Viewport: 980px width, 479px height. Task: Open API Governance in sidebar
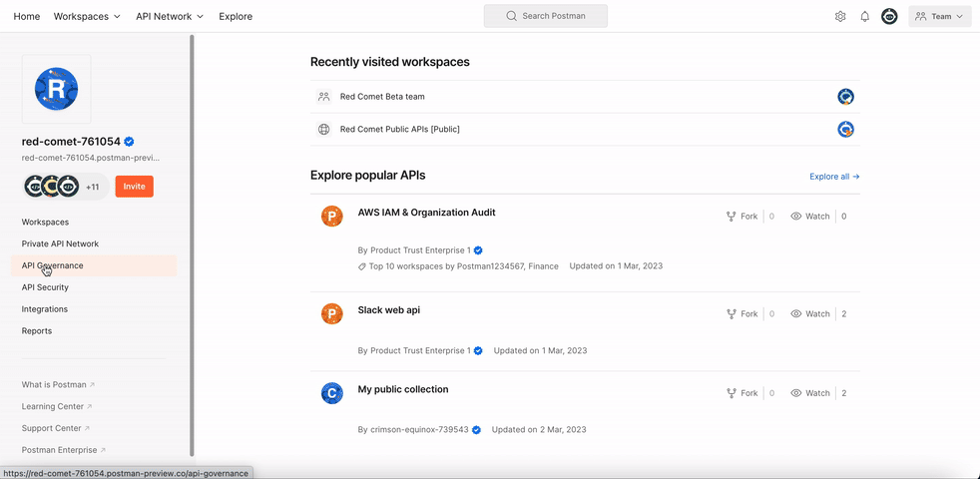coord(94,265)
